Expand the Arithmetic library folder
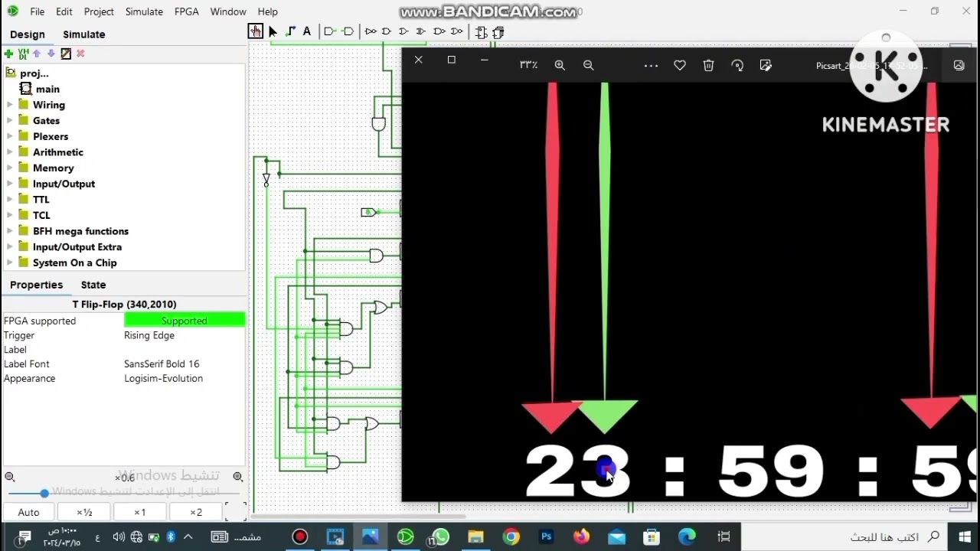Image resolution: width=980 pixels, height=551 pixels. tap(9, 152)
